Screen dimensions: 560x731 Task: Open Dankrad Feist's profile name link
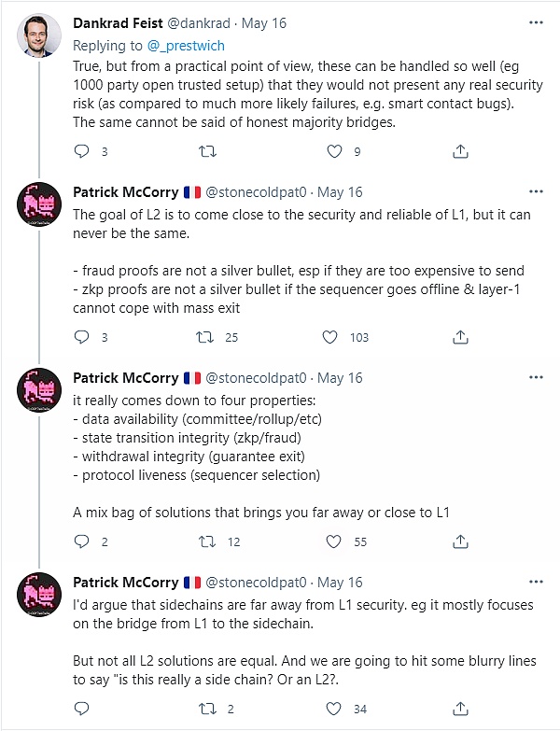point(118,22)
